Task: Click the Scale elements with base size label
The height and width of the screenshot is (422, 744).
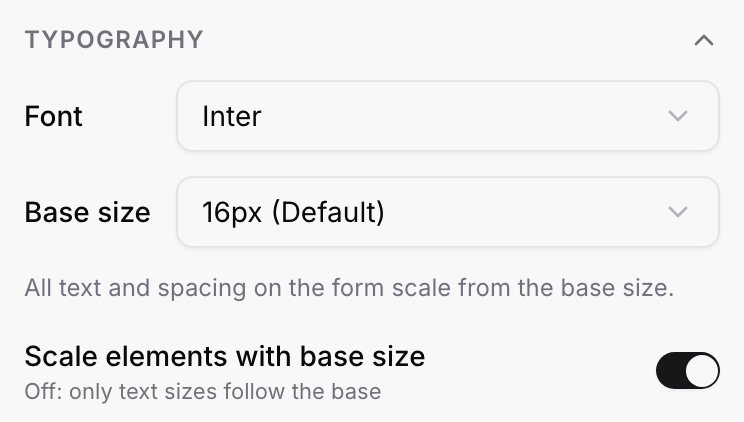Action: (x=224, y=356)
